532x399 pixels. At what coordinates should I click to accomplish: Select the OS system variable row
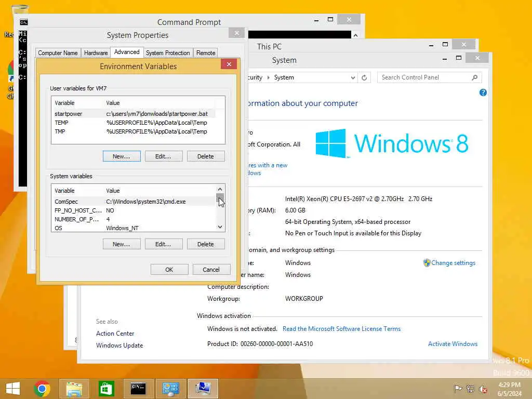[x=134, y=228]
